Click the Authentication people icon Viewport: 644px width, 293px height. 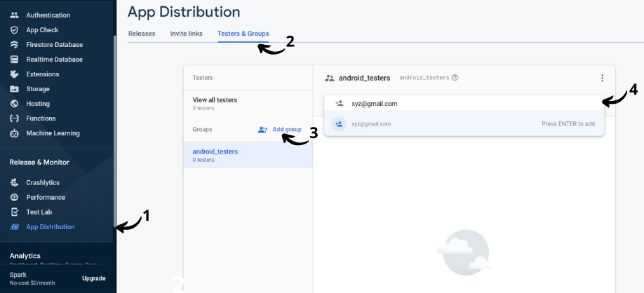pos(14,15)
